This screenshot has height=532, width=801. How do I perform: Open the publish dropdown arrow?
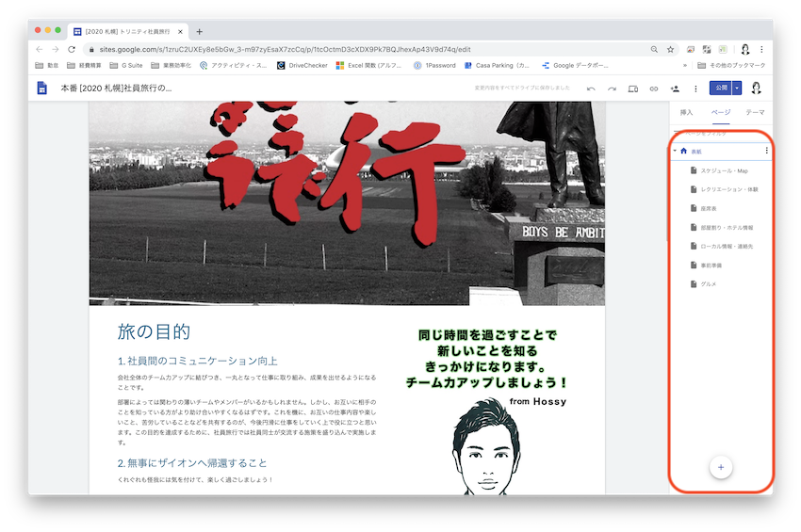click(x=737, y=89)
